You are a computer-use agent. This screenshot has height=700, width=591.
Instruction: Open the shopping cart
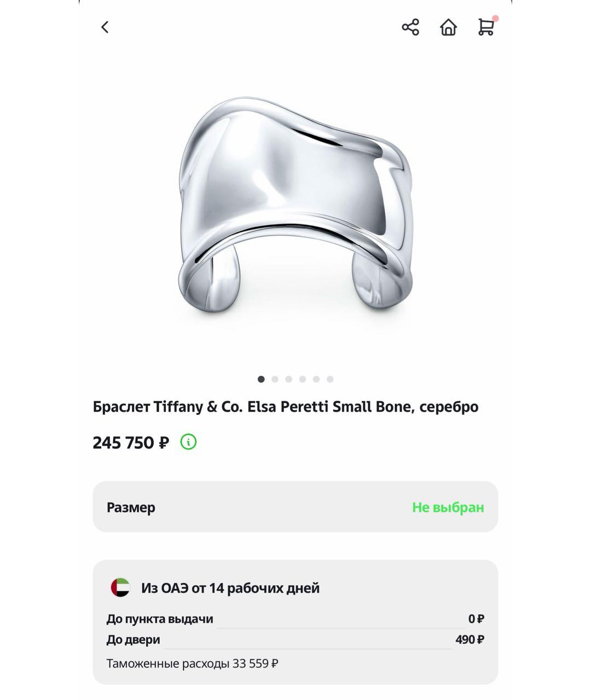point(485,27)
